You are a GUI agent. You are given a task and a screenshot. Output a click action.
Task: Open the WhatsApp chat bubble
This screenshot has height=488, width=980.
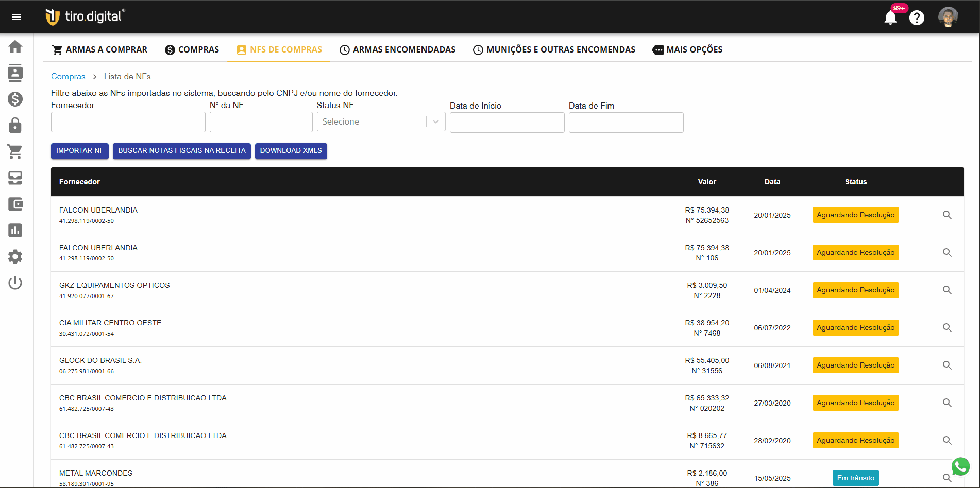point(960,467)
